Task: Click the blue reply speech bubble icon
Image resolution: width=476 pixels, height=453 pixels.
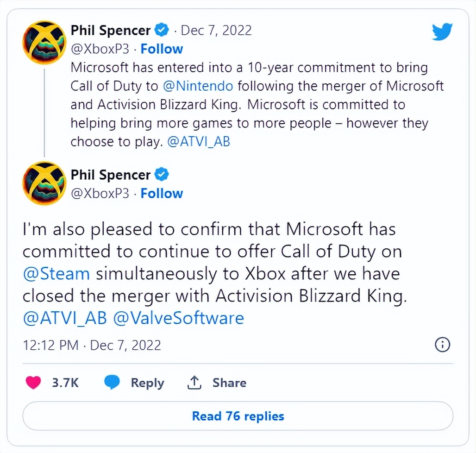Action: click(112, 383)
